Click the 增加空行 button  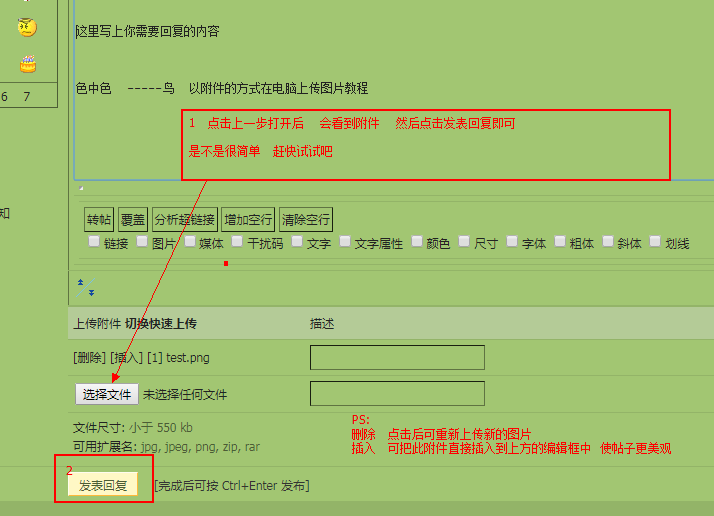(x=248, y=220)
